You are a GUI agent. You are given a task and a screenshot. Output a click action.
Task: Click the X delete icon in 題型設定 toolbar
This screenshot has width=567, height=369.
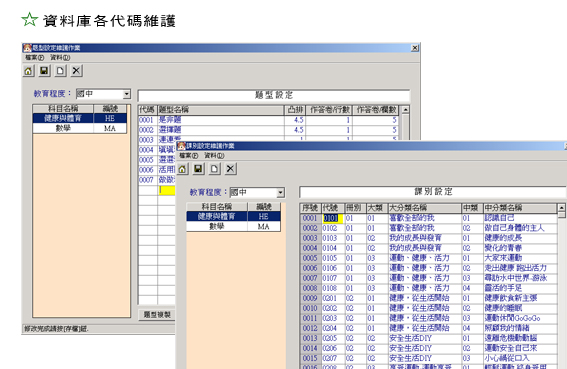pyautogui.click(x=76, y=71)
